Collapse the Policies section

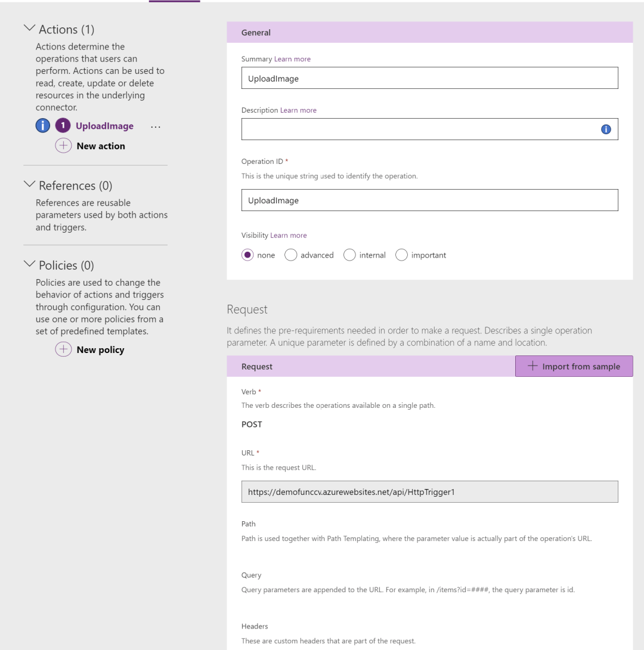(x=29, y=264)
